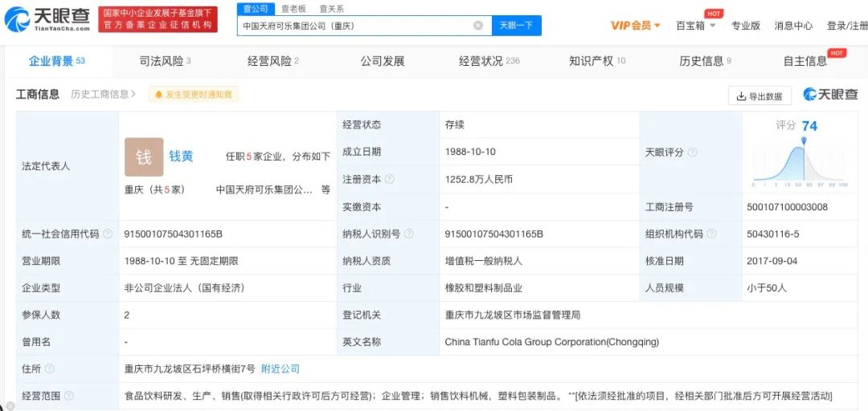The height and width of the screenshot is (411, 868).
Task: Click organization code value 50430116-5
Action: coord(773,234)
